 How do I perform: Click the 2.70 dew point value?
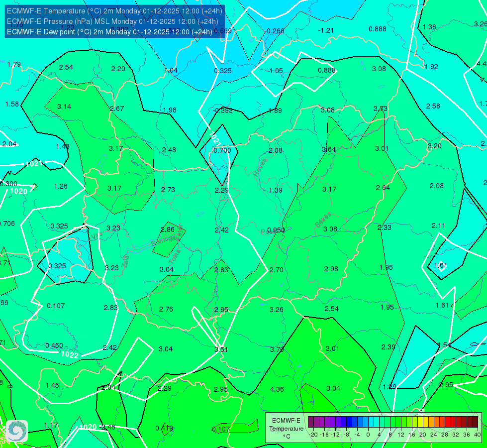coord(276,270)
